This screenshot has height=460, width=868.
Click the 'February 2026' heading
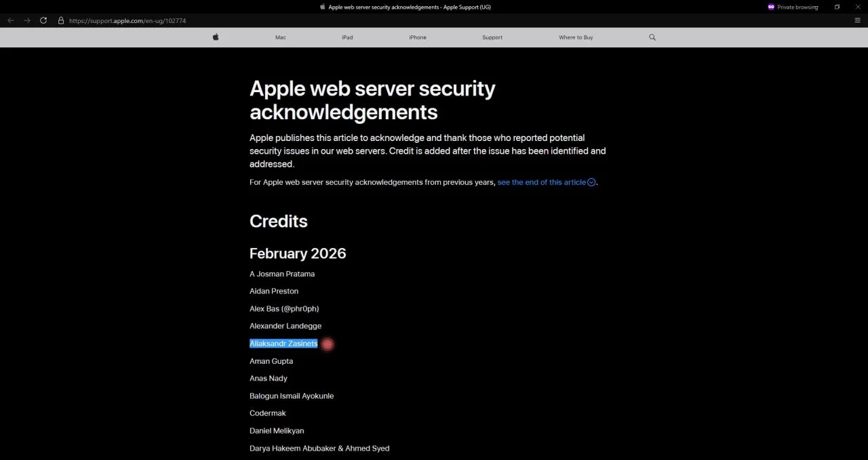[x=298, y=253]
